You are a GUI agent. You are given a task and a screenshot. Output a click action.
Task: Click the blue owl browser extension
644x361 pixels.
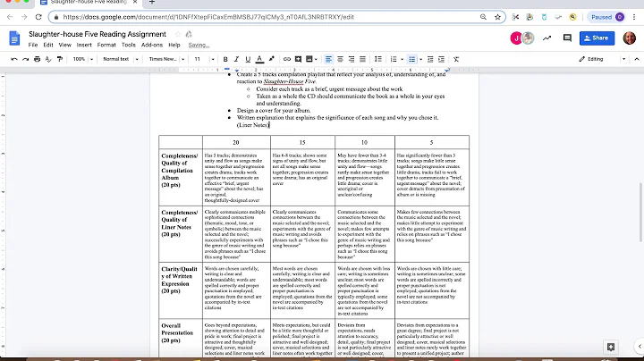click(x=544, y=17)
